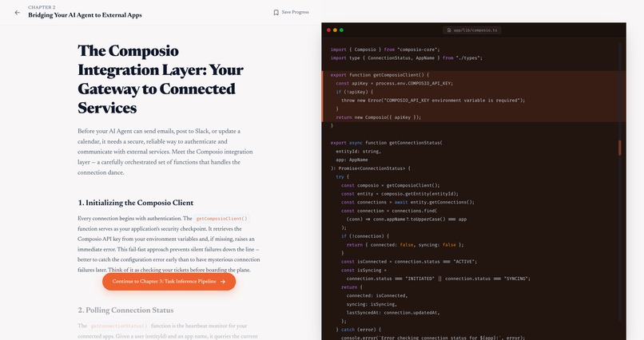Screen dimensions: 644x340
Task: Click the line comparing status to "INITIATED" and "SYNCING"
Action: pyautogui.click(x=438, y=279)
